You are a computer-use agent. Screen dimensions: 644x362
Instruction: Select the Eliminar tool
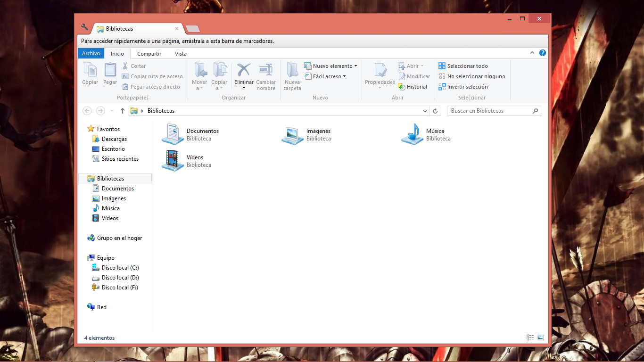[x=243, y=75]
